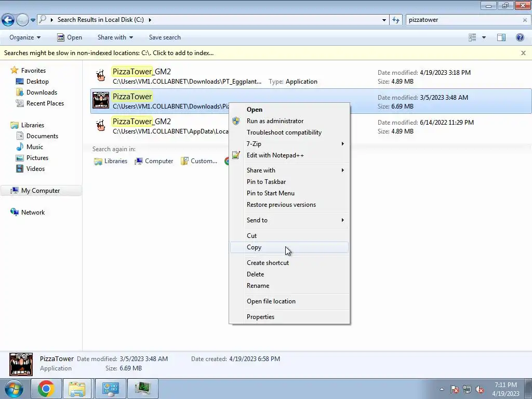Expand the Send to submenu
This screenshot has height=399, width=532.
pyautogui.click(x=289, y=220)
